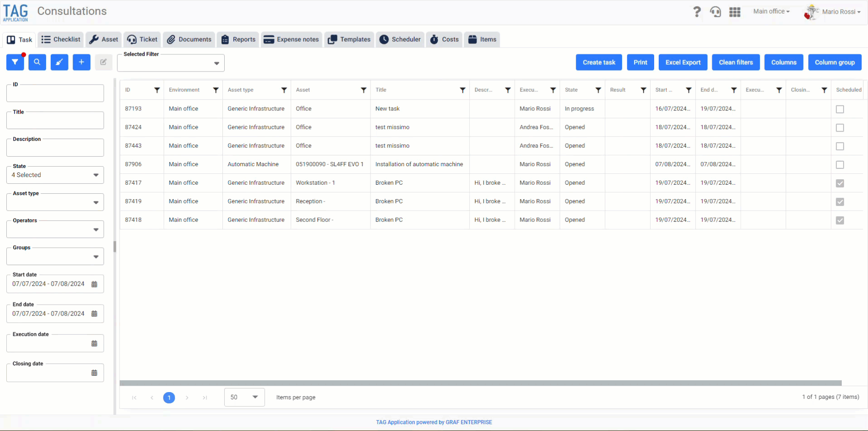Viewport: 868px width, 431px height.
Task: Uncheck Scheduled box for task 87417
Action: tap(840, 183)
